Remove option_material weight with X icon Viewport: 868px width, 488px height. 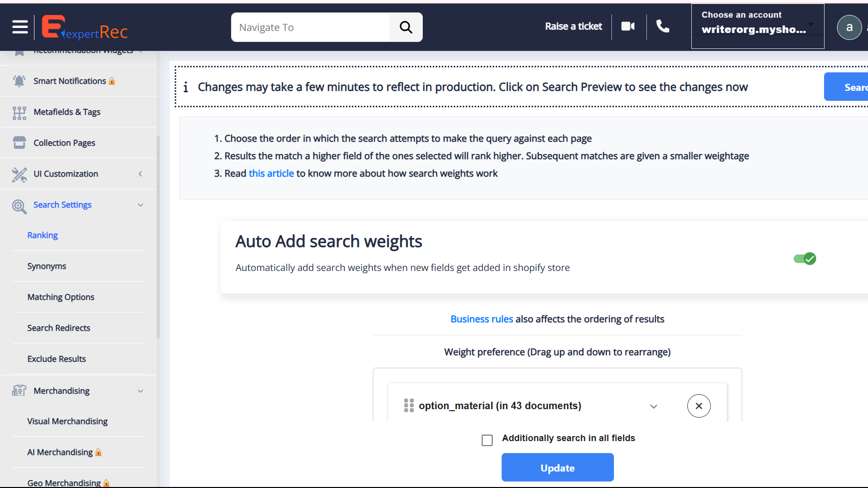click(x=699, y=406)
